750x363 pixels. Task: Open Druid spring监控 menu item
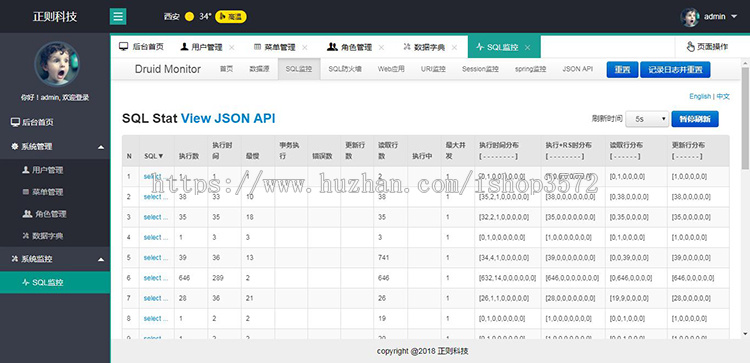coord(530,69)
